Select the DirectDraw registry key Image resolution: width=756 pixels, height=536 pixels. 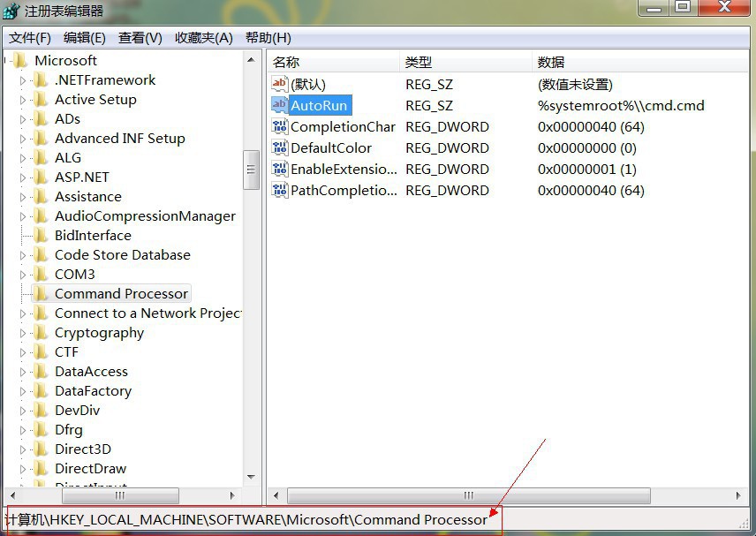pos(90,469)
